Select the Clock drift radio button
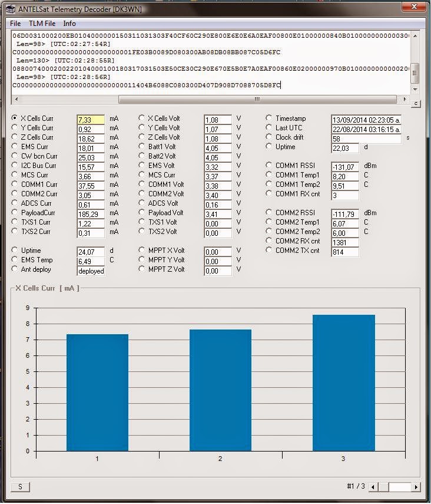 [269, 137]
